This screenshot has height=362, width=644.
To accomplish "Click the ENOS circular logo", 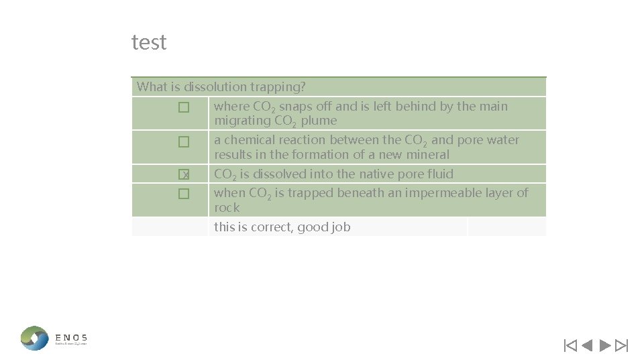I will [34, 338].
